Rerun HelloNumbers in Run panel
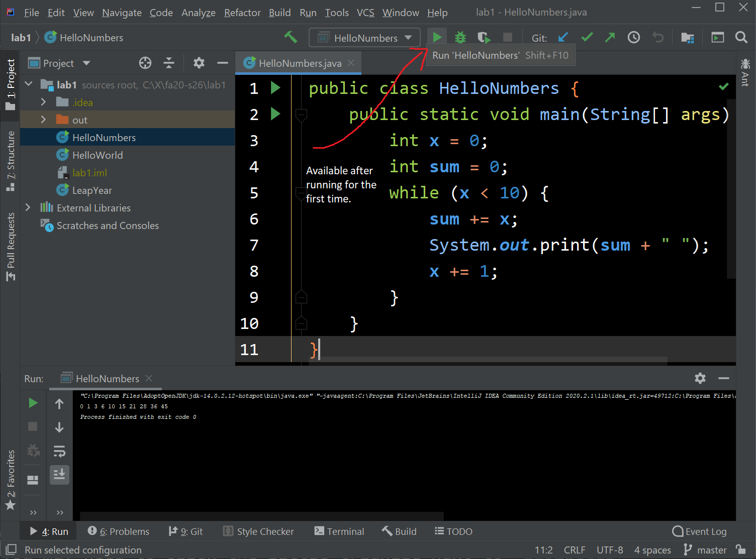 pyautogui.click(x=33, y=403)
